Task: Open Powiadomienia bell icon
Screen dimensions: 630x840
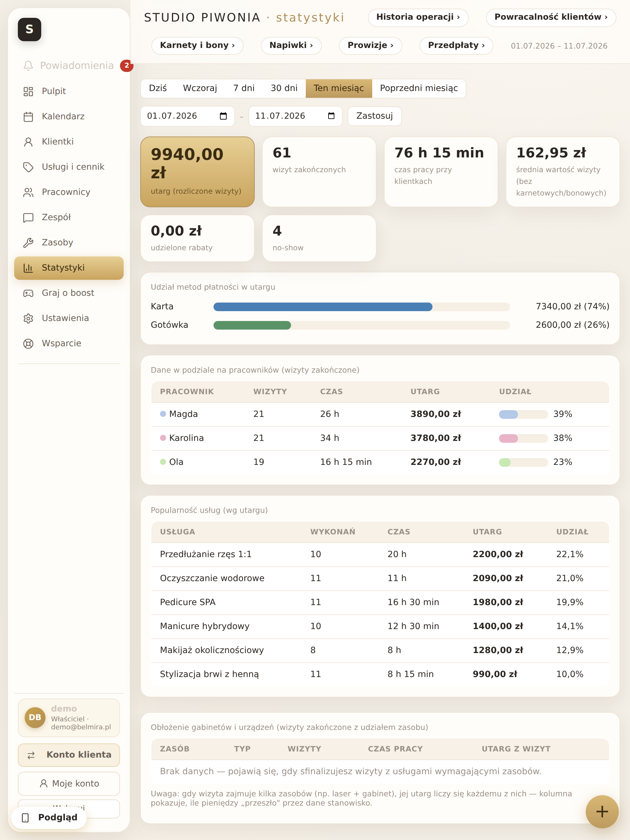Action: coord(28,66)
